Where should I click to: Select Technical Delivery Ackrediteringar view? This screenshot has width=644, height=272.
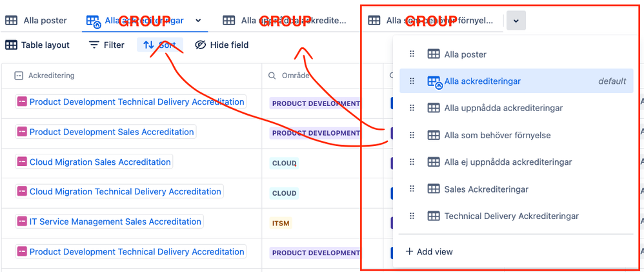pyautogui.click(x=516, y=216)
